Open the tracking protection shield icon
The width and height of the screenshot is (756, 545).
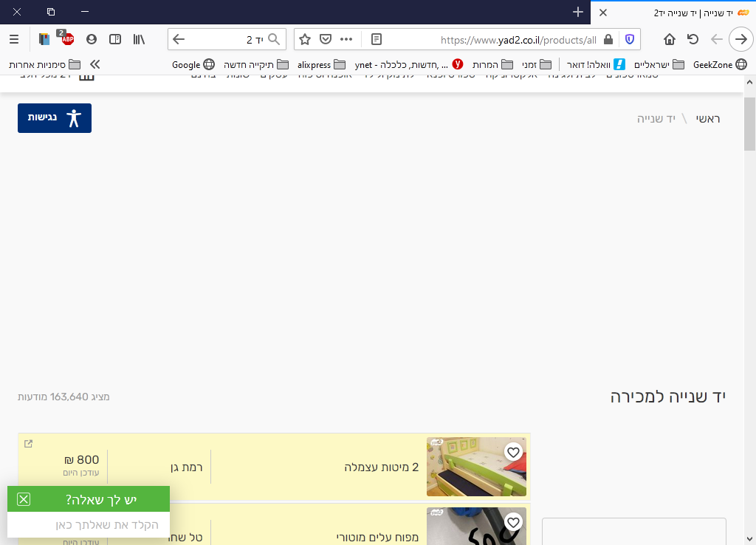tap(629, 39)
